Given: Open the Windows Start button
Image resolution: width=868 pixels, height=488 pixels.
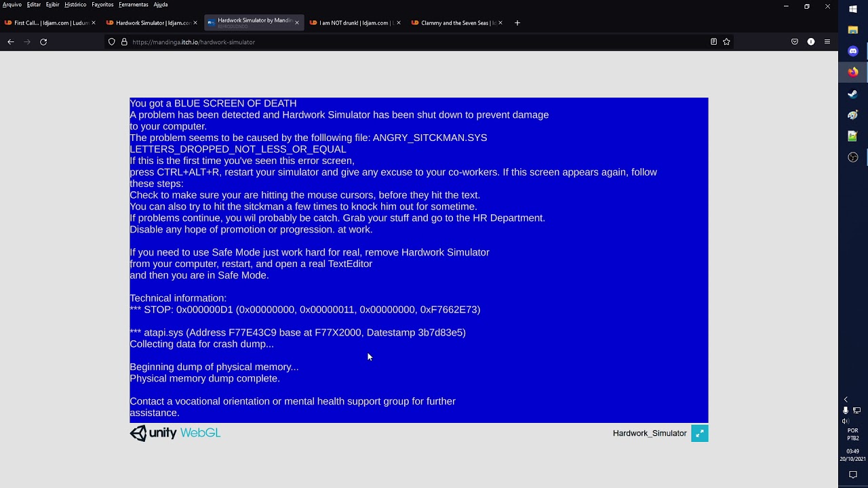Looking at the screenshot, I should [x=853, y=9].
